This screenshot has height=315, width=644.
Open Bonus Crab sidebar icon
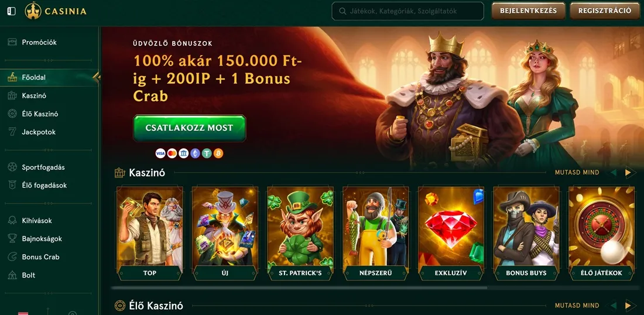point(12,256)
